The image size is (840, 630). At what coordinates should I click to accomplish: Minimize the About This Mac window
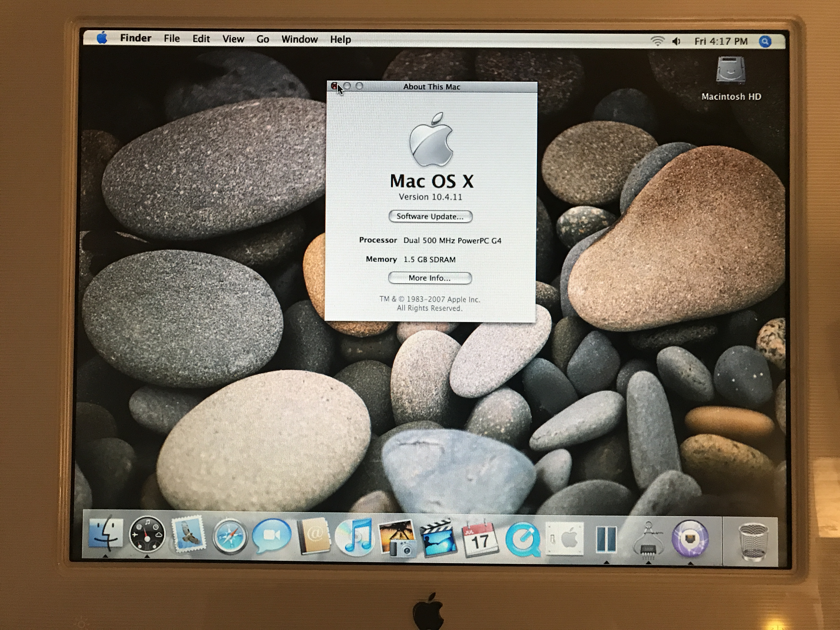tap(347, 86)
